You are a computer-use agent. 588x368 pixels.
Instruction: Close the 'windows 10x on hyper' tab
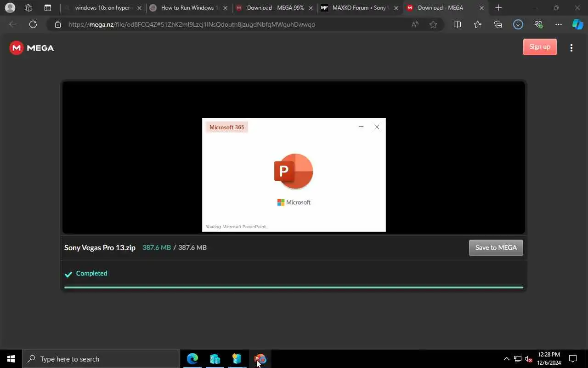coord(139,8)
